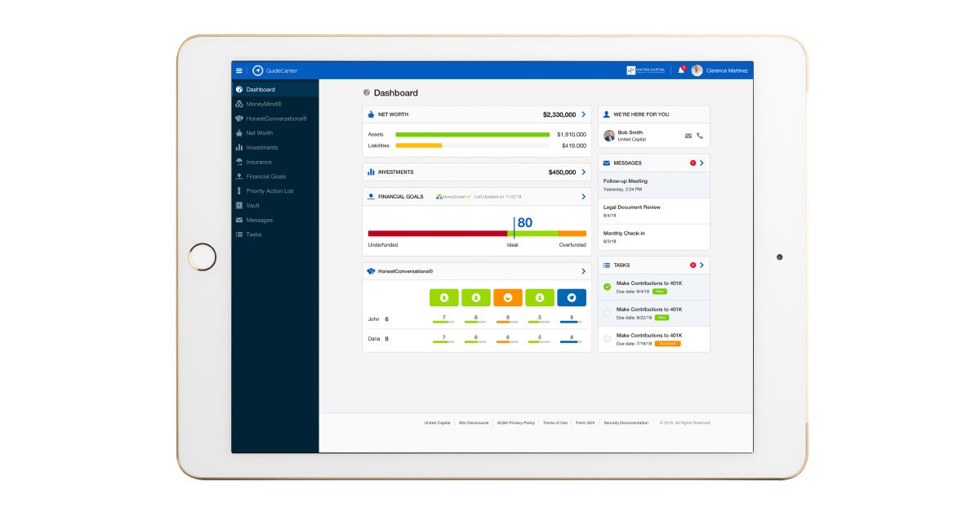Check off the 401K task due 7/19/18

pyautogui.click(x=607, y=339)
